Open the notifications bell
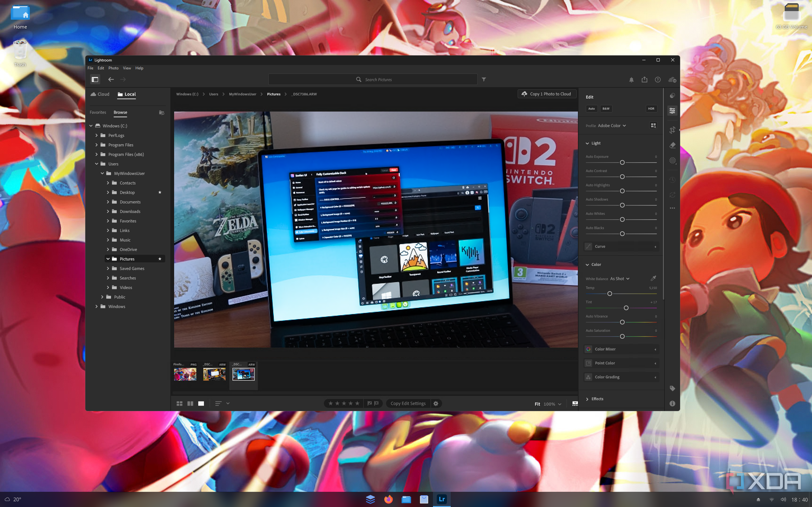Screen dimensions: 812x507 click(631, 80)
